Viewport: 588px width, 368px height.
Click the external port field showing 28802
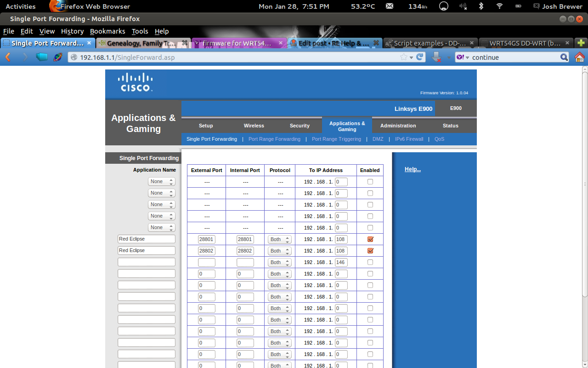(206, 251)
